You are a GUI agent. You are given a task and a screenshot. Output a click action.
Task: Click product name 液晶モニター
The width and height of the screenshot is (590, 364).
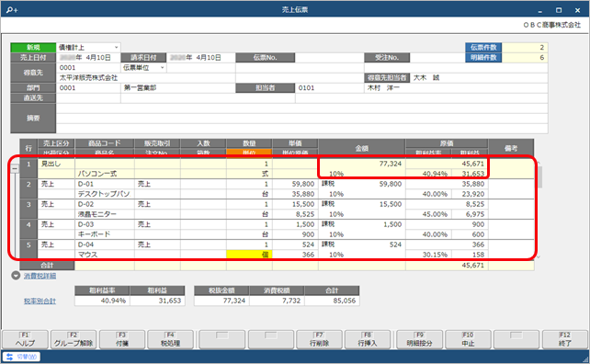tap(97, 214)
